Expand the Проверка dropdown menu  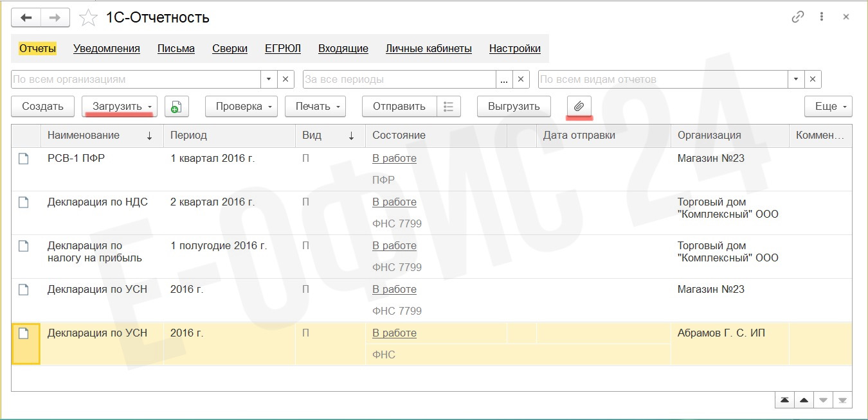[x=241, y=107]
